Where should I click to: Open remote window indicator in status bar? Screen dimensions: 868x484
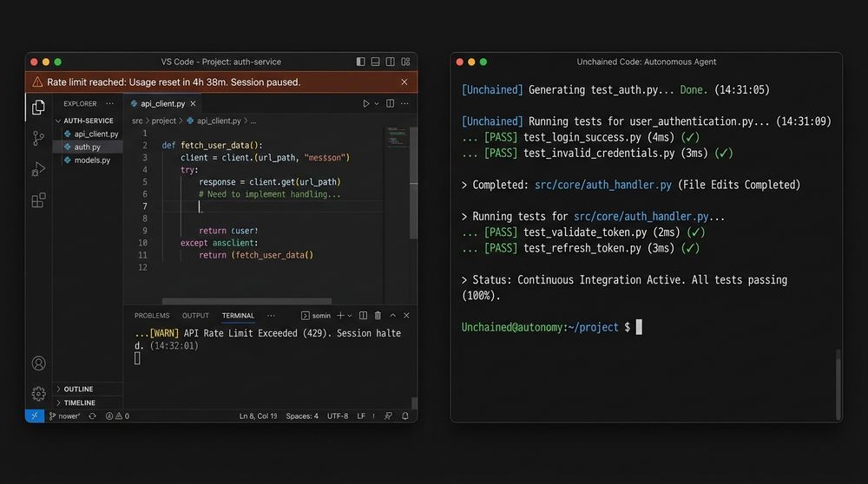tap(35, 416)
